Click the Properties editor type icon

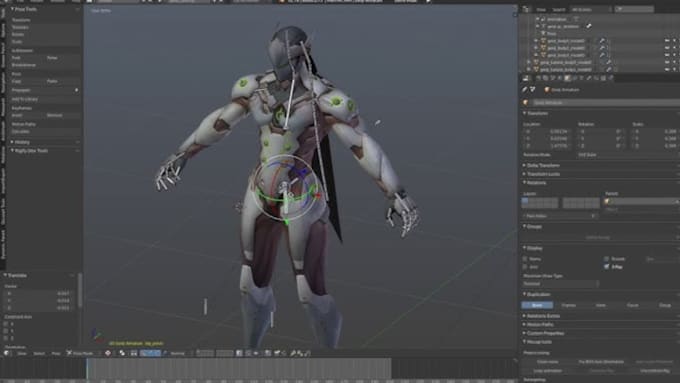(x=526, y=78)
